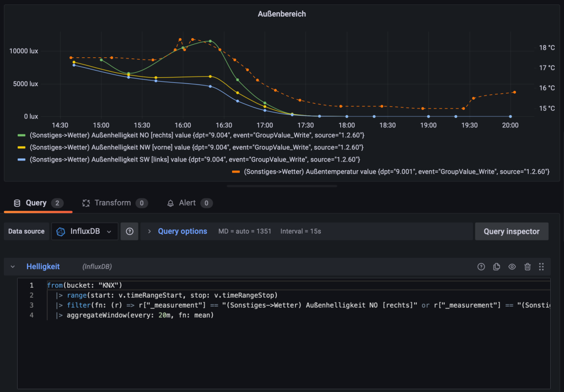Image resolution: width=564 pixels, height=392 pixels.
Task: Toggle the Außenhelligkeit NO [rechts] legend series
Action: pyautogui.click(x=197, y=135)
